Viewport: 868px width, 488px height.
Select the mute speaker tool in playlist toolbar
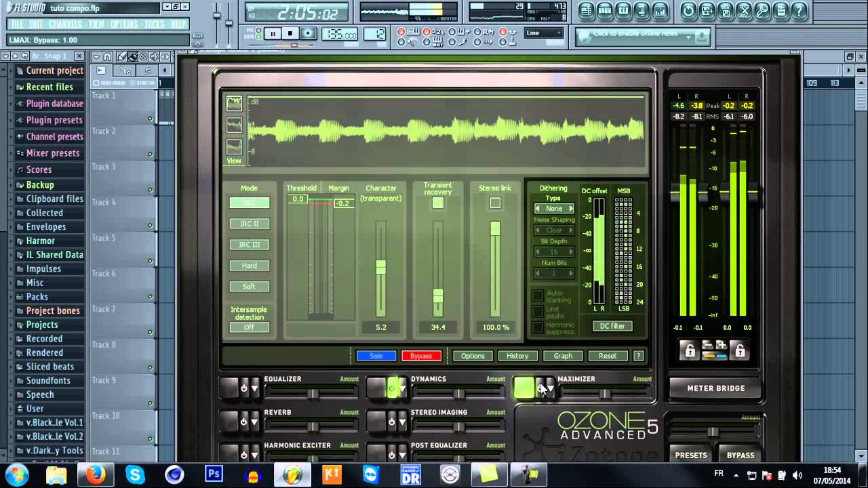[x=154, y=57]
